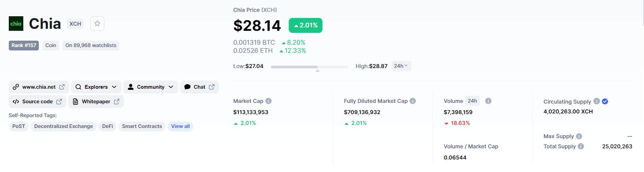Open the www.chia.net website link
Viewport: 644px width, 172px height.
(x=39, y=87)
